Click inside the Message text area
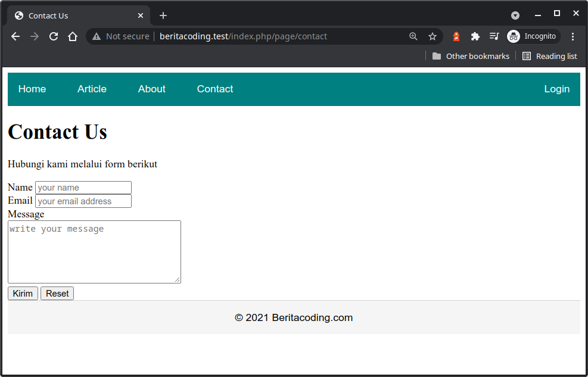Viewport: 588px width, 377px height. (94, 252)
